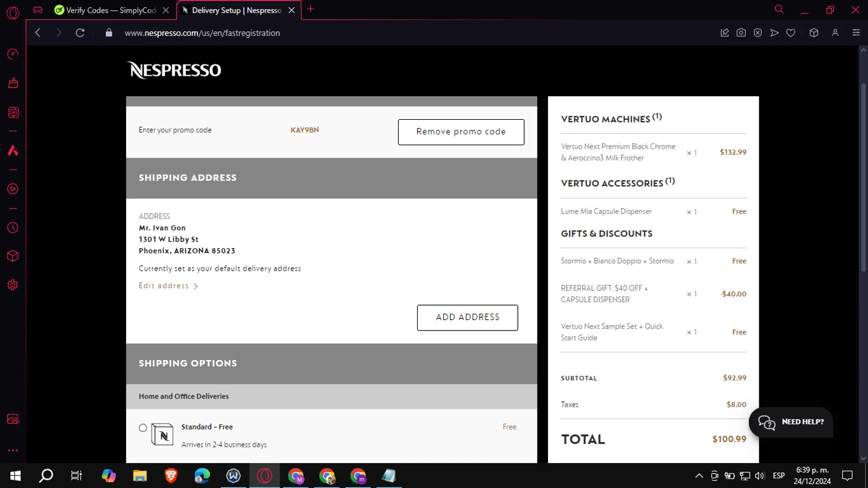Click the ADD ADDRESS button
Viewport: 868px width, 488px height.
pos(468,318)
